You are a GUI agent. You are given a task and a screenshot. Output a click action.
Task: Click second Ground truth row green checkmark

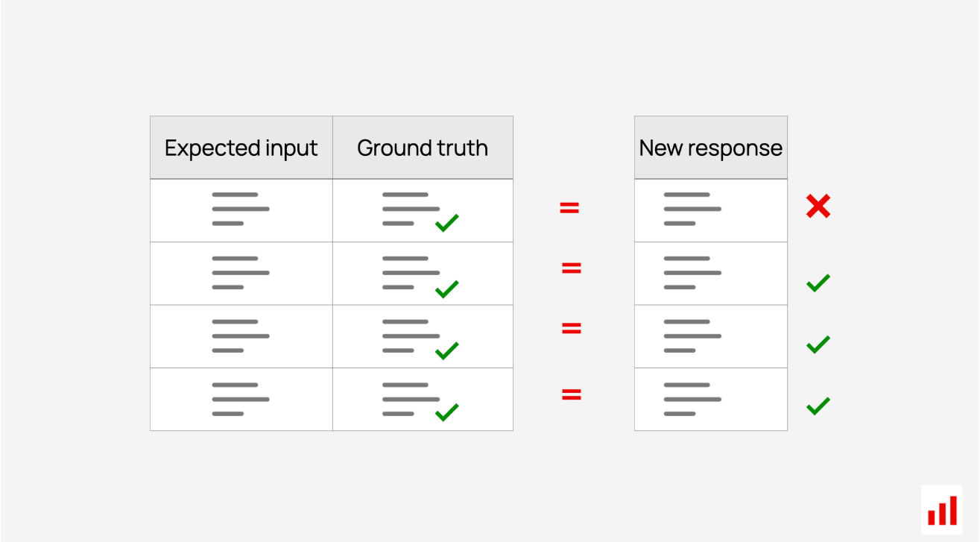point(446,289)
